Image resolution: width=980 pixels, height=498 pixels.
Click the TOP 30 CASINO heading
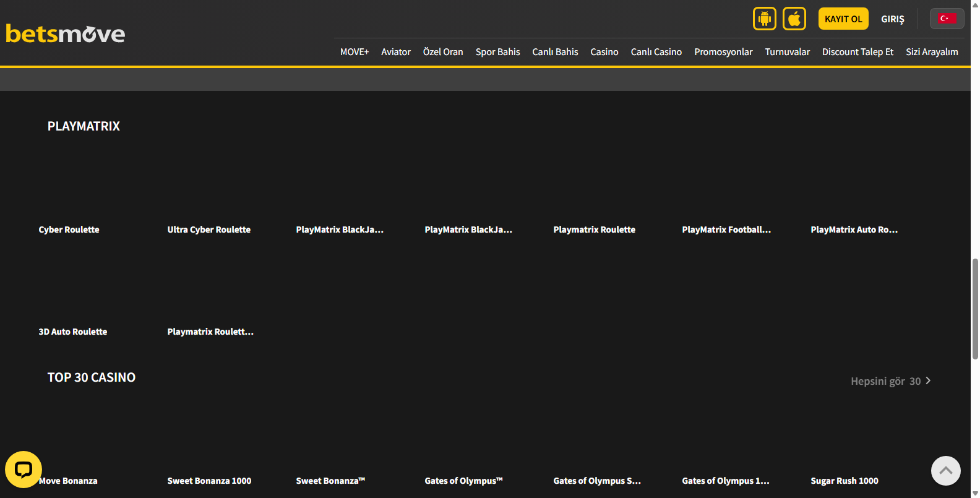(92, 377)
